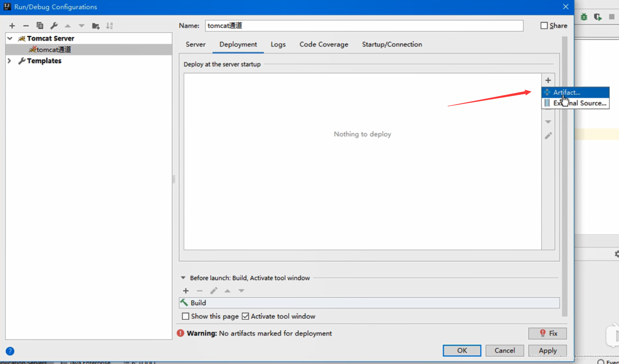Click the Apply button
This screenshot has width=619, height=364.
click(548, 350)
